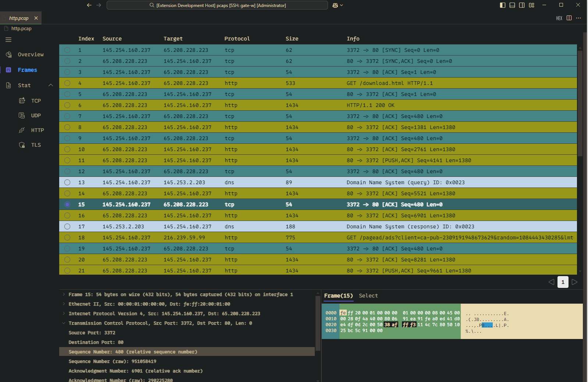Select radio button for frame 10
588x382 pixels.
[x=67, y=149]
